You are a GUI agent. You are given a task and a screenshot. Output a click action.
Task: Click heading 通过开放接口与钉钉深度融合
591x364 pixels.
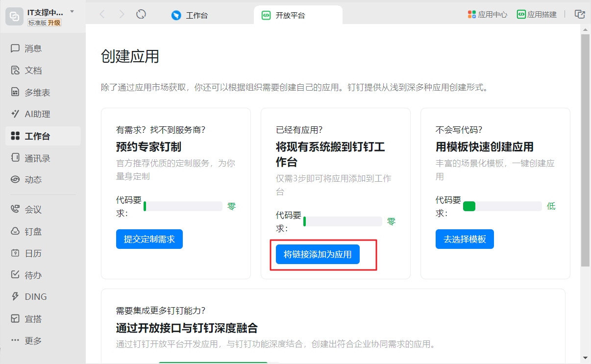click(x=187, y=328)
